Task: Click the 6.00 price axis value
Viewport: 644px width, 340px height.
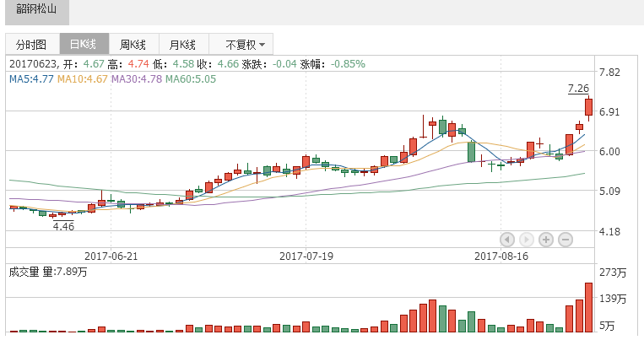Action: coord(609,152)
